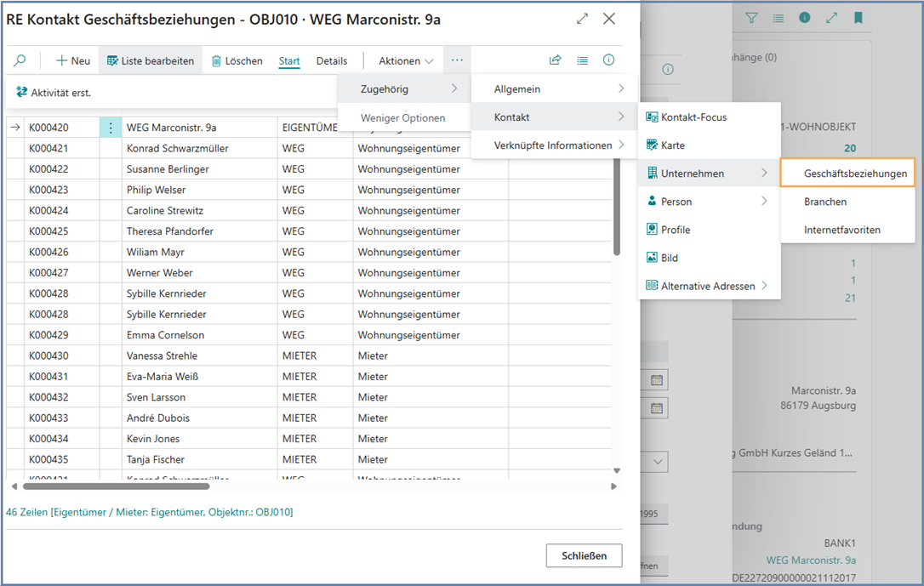Open the info circle icon in toolbar

608,60
